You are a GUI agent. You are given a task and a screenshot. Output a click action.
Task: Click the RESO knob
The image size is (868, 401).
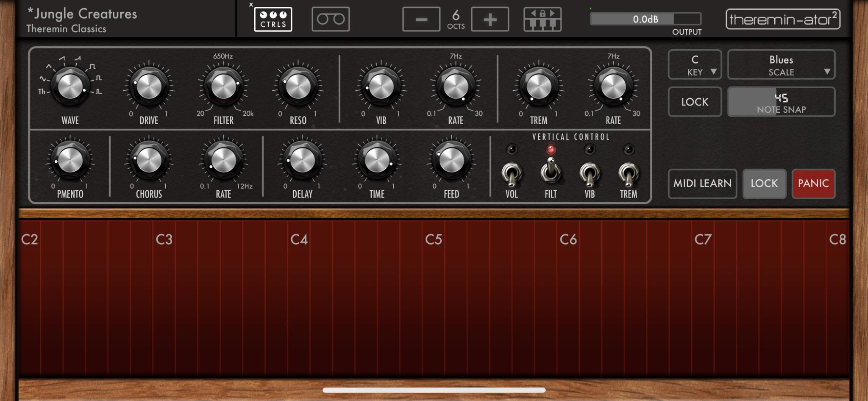pyautogui.click(x=298, y=86)
